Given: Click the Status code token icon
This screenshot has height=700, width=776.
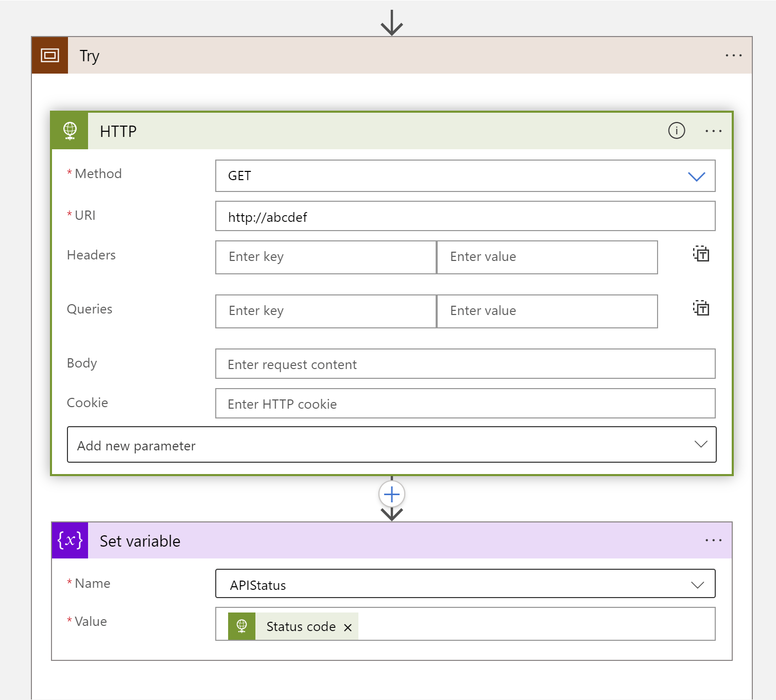Looking at the screenshot, I should [241, 626].
